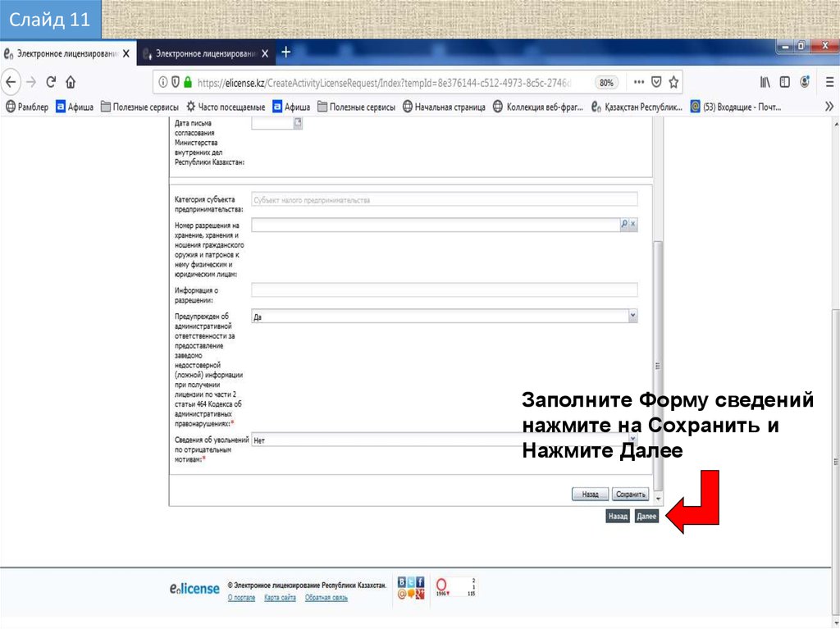Viewport: 840px width, 629px height.
Task: Go to the browser home page icon
Action: (71, 82)
